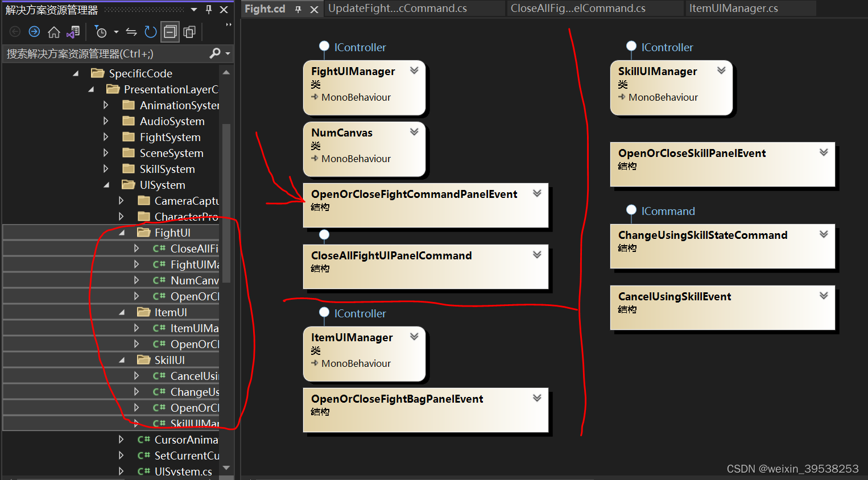Collapse the UISystem folder
Image resolution: width=868 pixels, height=480 pixels.
click(x=106, y=185)
